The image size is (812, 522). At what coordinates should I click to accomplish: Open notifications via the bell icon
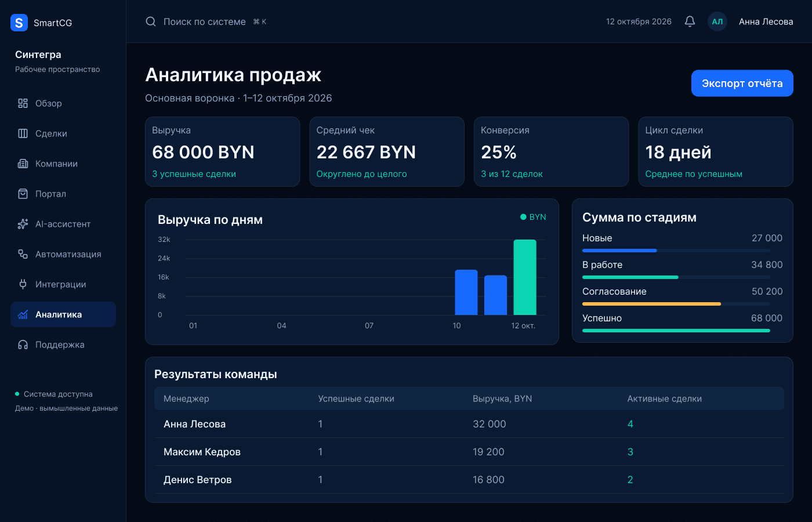pyautogui.click(x=690, y=21)
